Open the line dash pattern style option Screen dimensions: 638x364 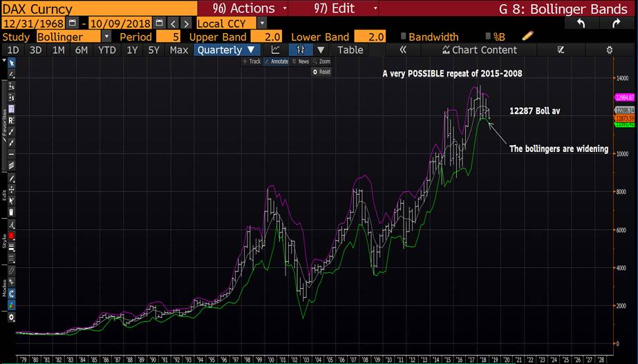click(11, 258)
